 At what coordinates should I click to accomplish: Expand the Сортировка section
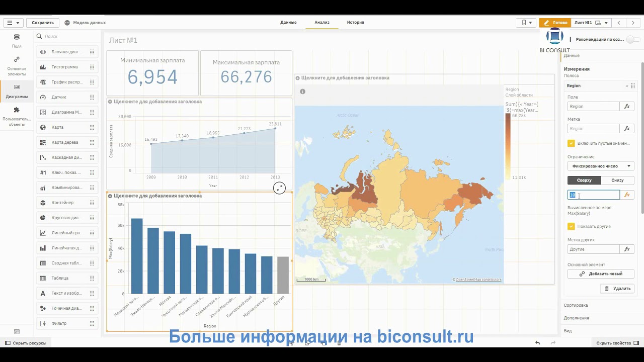pos(601,305)
